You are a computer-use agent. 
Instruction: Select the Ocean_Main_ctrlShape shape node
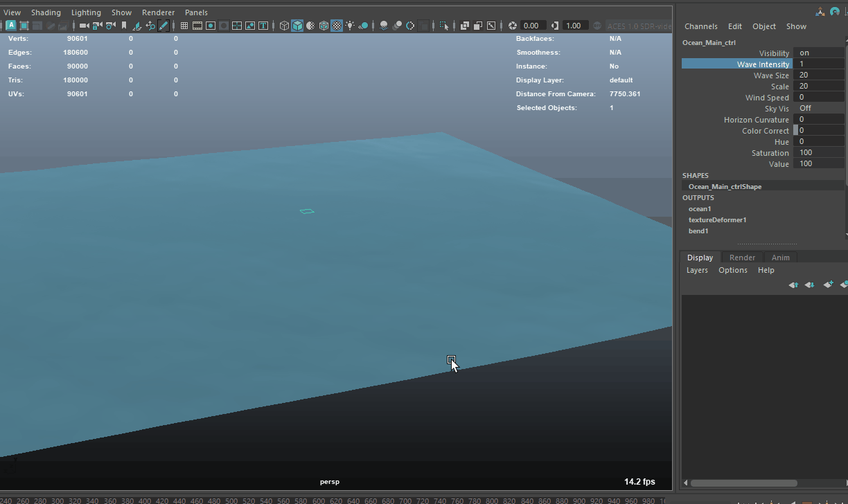coord(725,187)
